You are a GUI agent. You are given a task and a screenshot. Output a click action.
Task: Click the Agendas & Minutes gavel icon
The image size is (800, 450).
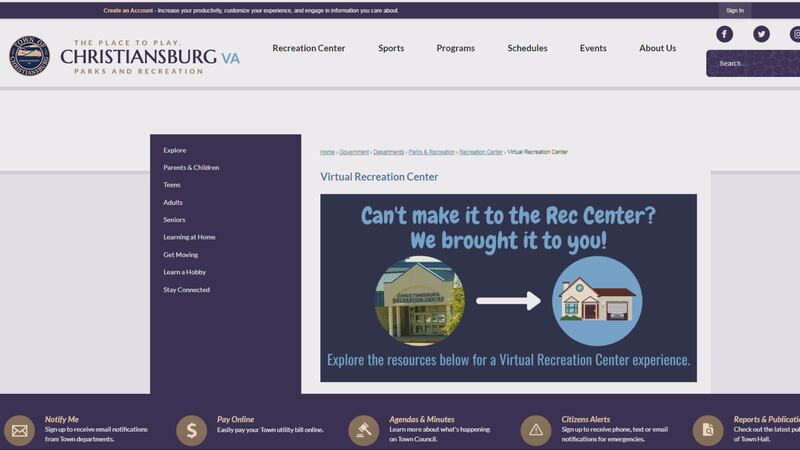click(364, 430)
